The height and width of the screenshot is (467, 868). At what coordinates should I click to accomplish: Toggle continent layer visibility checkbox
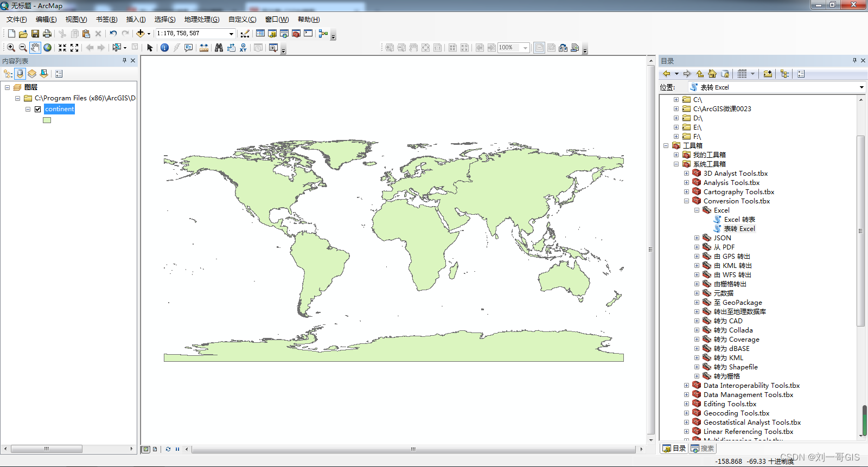coord(38,109)
